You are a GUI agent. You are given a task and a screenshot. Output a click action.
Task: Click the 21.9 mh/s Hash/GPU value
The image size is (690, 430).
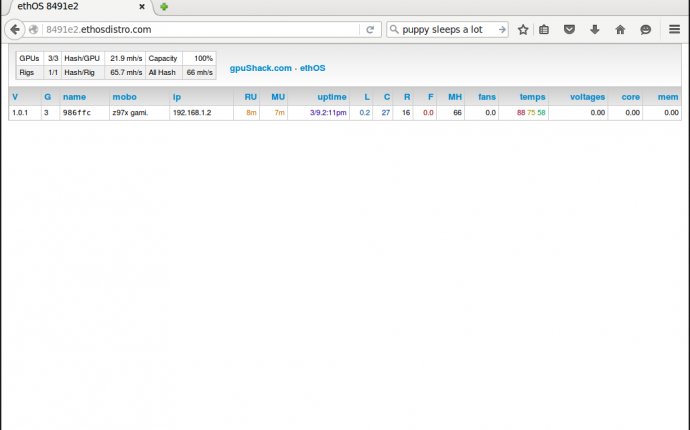click(126, 58)
